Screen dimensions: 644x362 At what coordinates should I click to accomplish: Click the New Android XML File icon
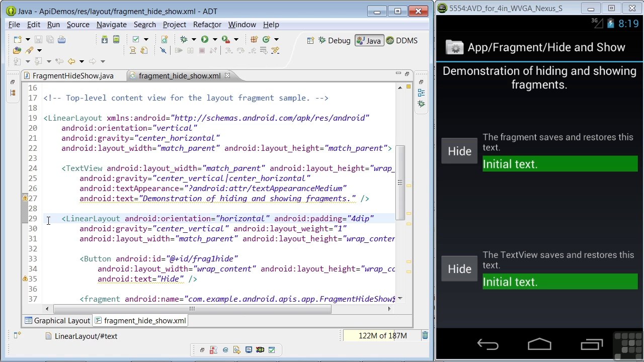click(x=165, y=39)
